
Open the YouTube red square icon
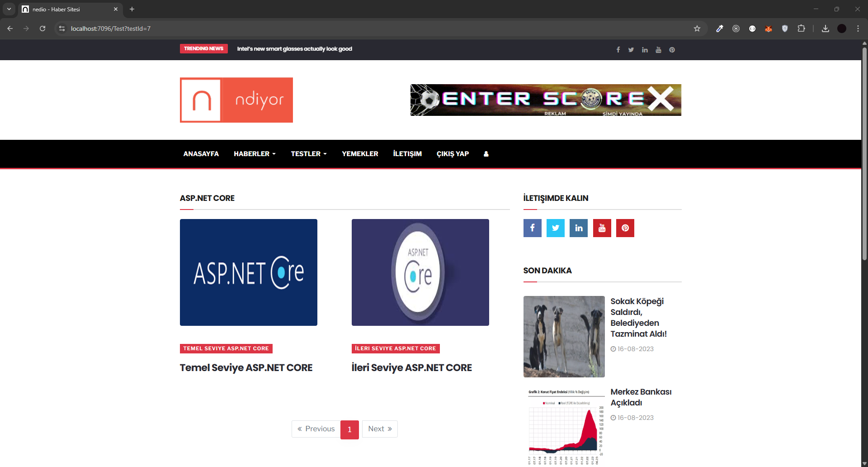pyautogui.click(x=602, y=228)
